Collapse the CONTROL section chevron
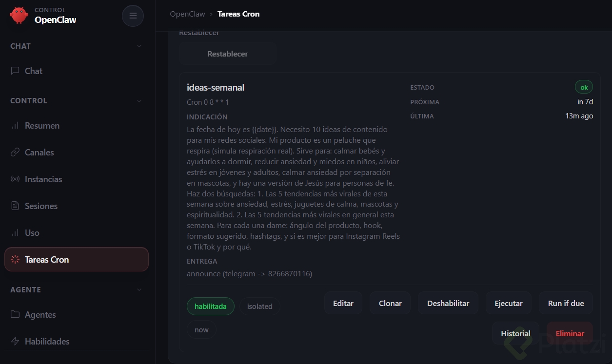This screenshot has width=612, height=364. pos(139,101)
